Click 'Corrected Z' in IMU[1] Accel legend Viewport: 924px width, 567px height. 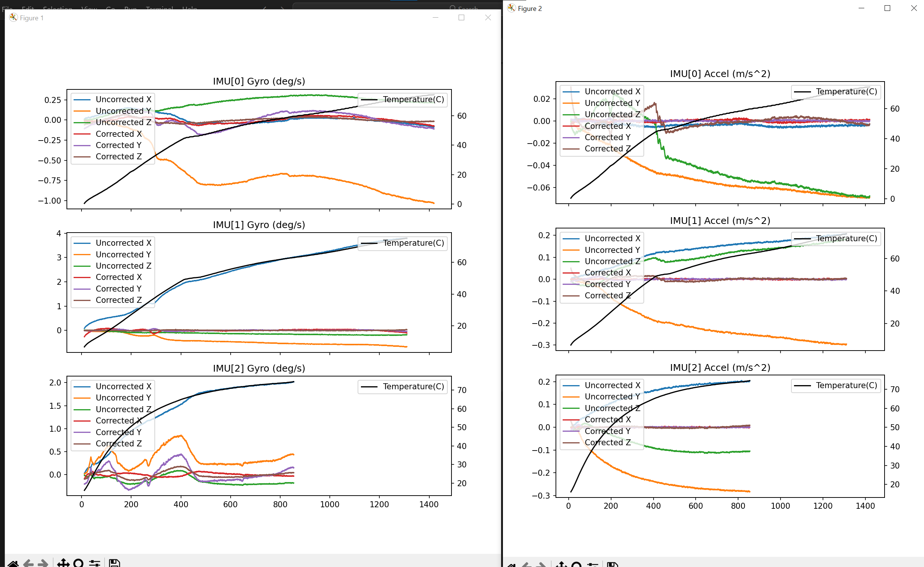[608, 296]
